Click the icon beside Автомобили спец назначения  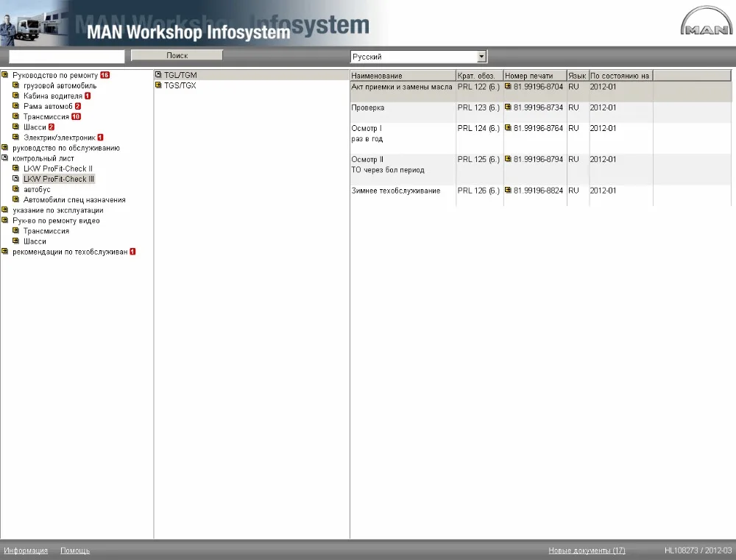point(16,199)
